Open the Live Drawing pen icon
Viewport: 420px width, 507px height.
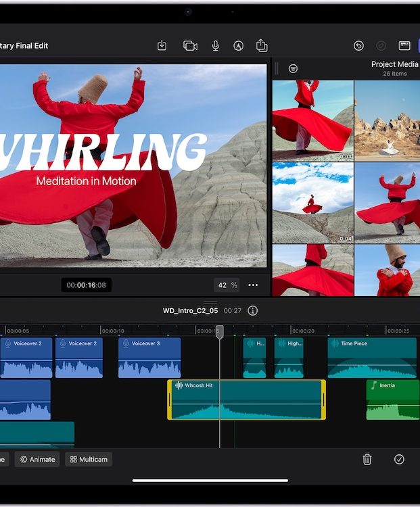(238, 45)
